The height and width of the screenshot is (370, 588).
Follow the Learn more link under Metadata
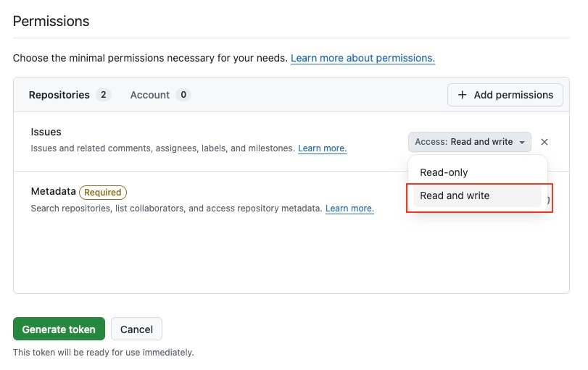[x=349, y=209]
